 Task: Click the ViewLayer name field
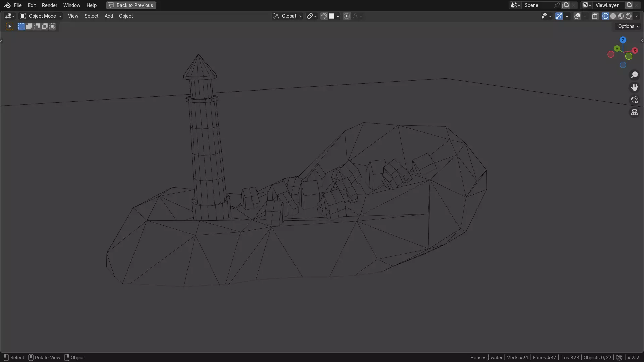click(x=609, y=5)
